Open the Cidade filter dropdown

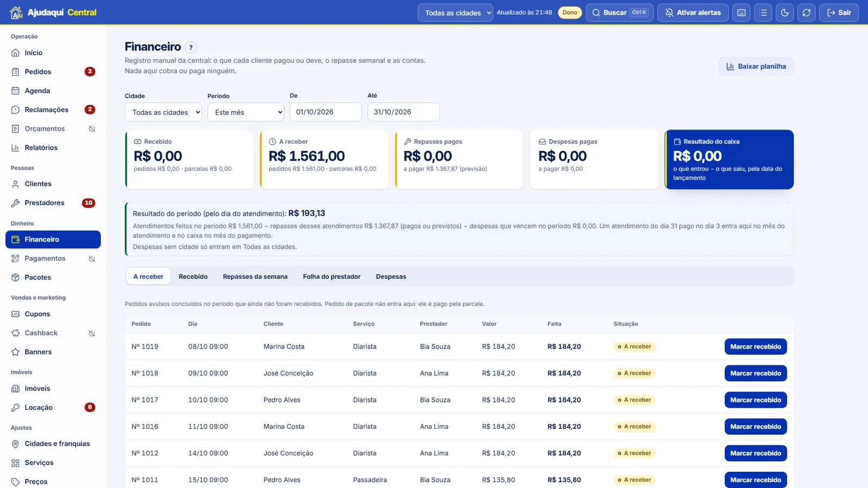coord(163,112)
